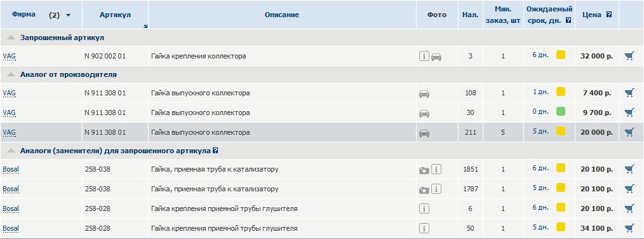Sort by the Артикул column header
The image size is (644, 239).
pyautogui.click(x=115, y=15)
